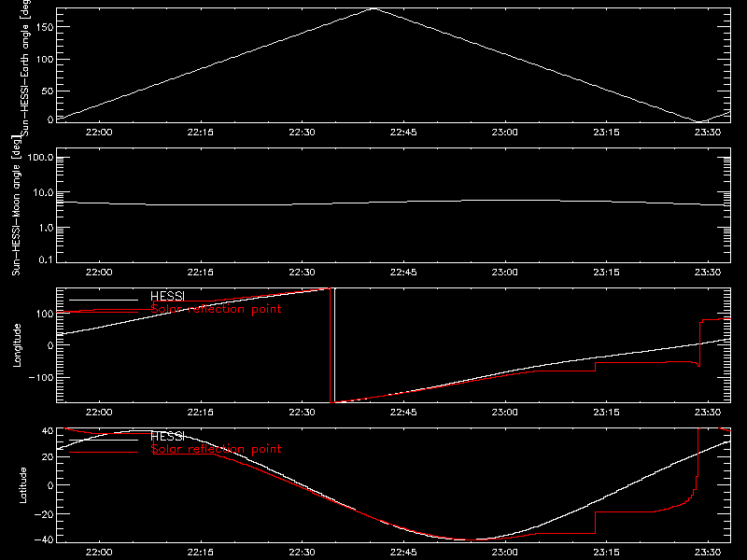Click the peak of Sun-HESSI-Earth angle curve
Viewport: 747px width, 560px height.
pos(374,8)
